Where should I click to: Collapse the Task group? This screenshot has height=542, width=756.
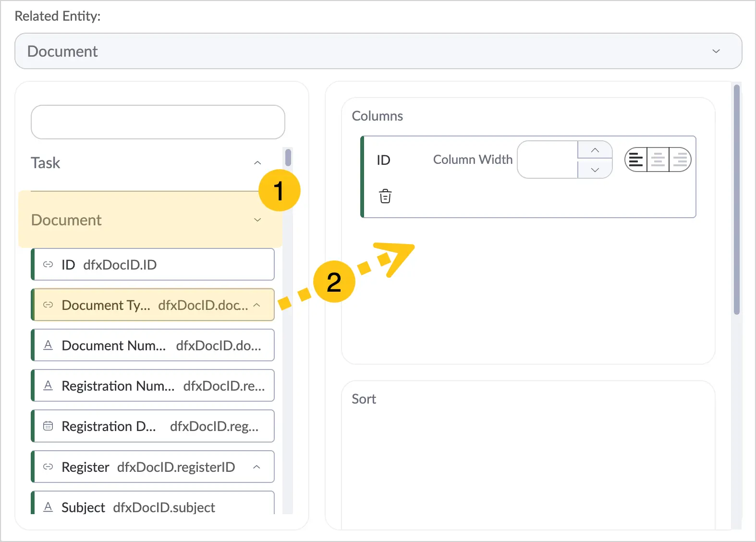coord(257,163)
